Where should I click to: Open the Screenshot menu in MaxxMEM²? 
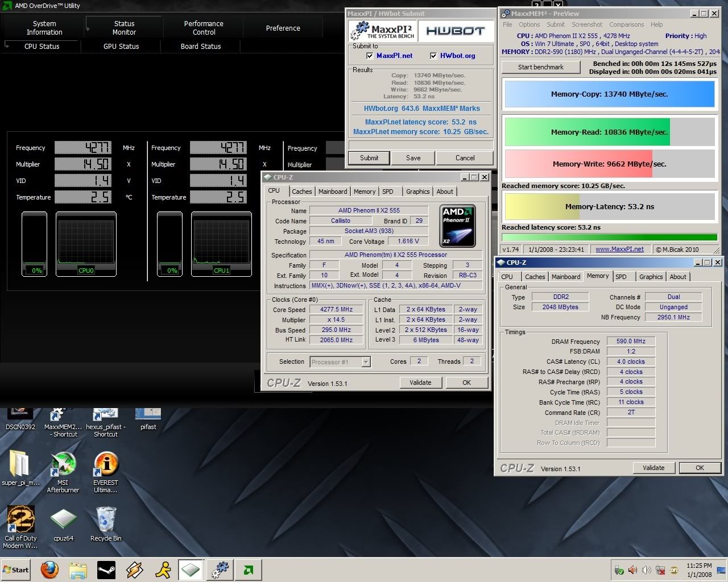(587, 24)
